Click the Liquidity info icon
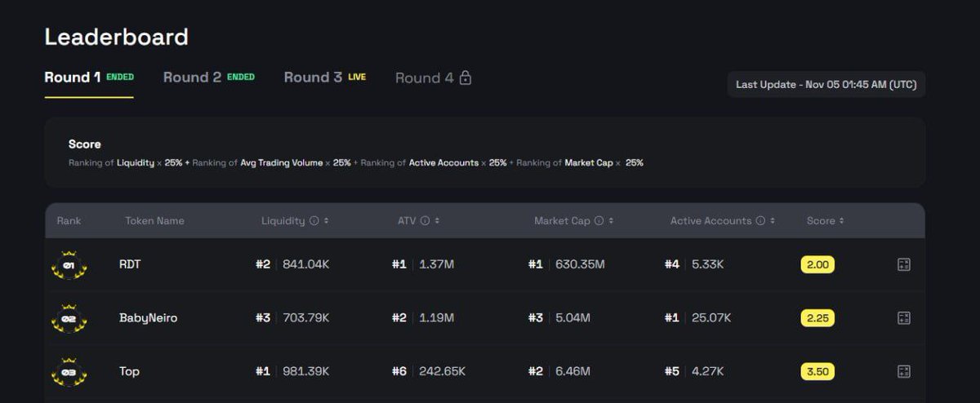Viewport: 980px width, 403px height. (314, 221)
